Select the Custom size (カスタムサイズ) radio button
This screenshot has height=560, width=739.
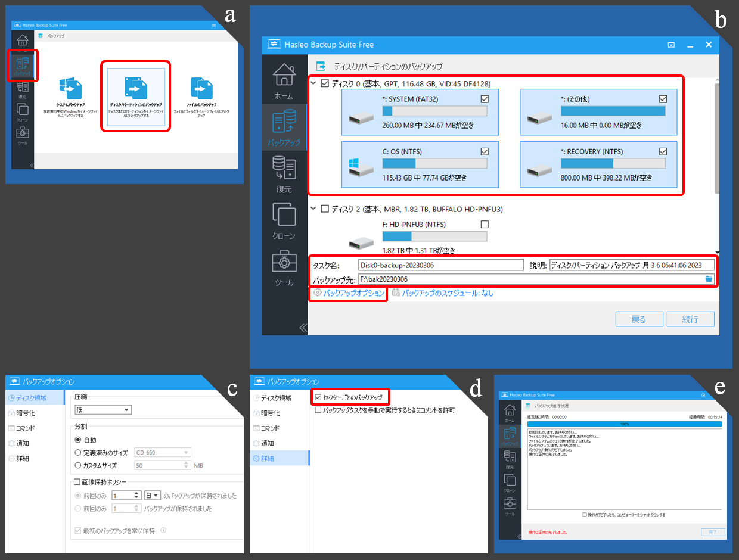(x=77, y=465)
